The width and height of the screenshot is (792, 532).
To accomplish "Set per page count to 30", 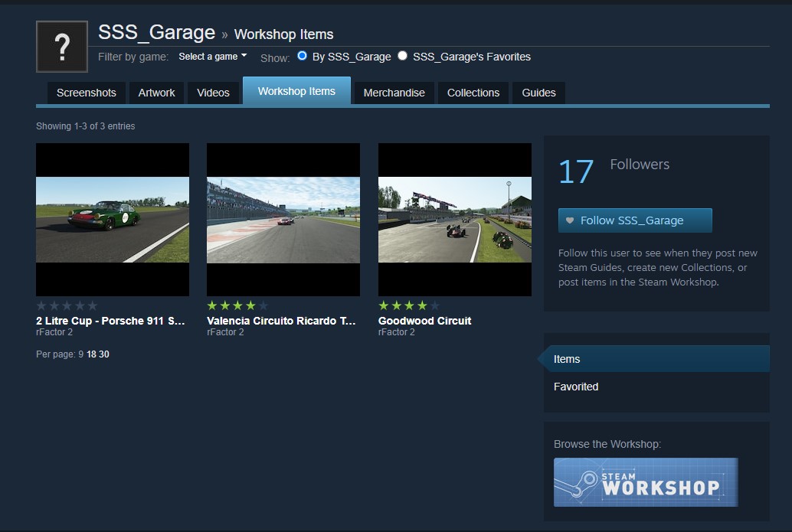I will 104,354.
